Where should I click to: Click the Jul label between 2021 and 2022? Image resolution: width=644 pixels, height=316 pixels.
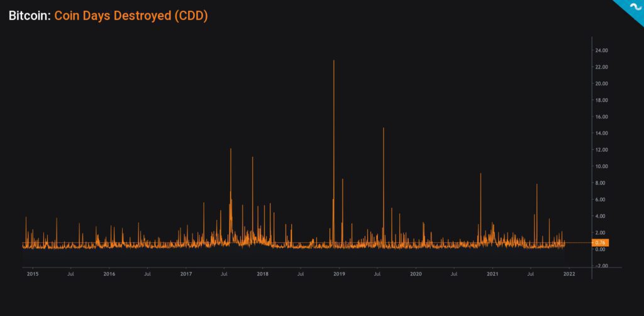531,274
